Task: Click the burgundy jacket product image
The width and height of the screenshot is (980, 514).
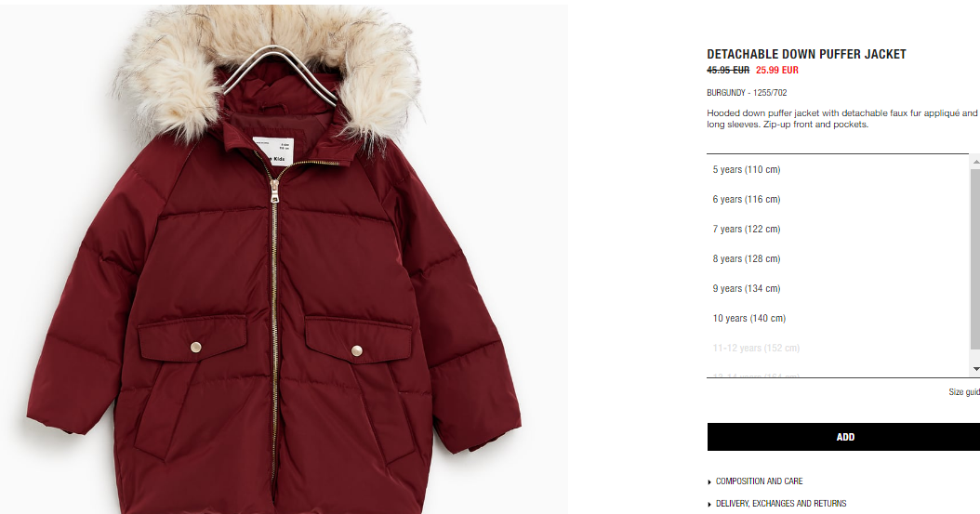Action: point(275,259)
